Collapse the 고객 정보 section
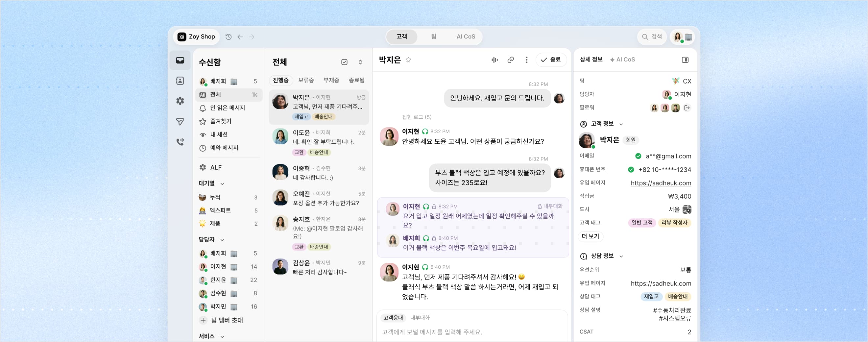868x342 pixels. point(621,124)
